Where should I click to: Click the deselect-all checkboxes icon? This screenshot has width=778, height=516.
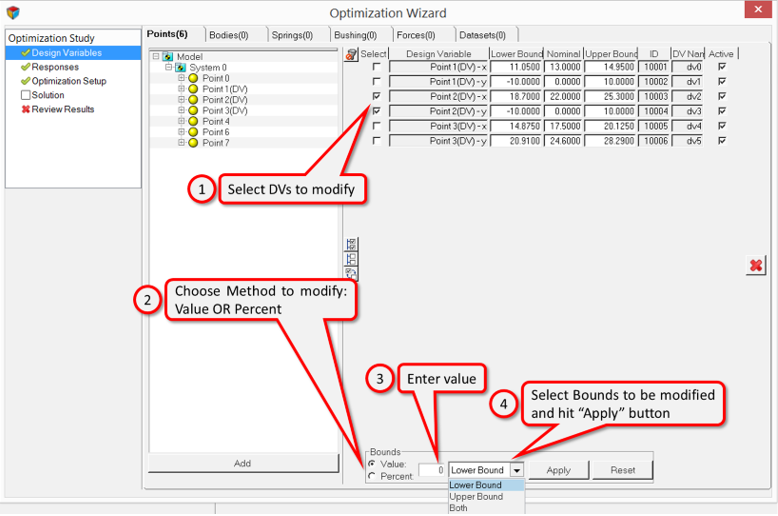351,258
